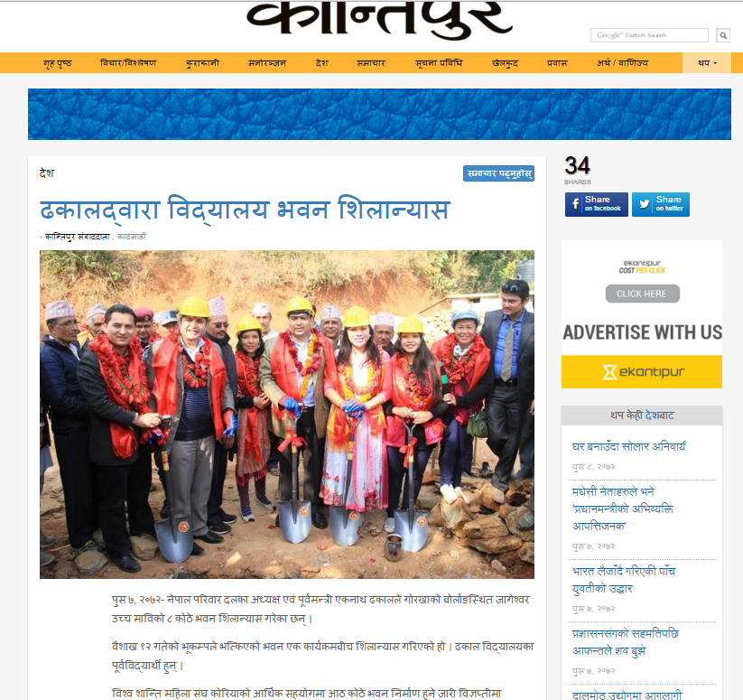Click the search magnifier icon button
Screen dimensions: 743x700
pos(723,35)
